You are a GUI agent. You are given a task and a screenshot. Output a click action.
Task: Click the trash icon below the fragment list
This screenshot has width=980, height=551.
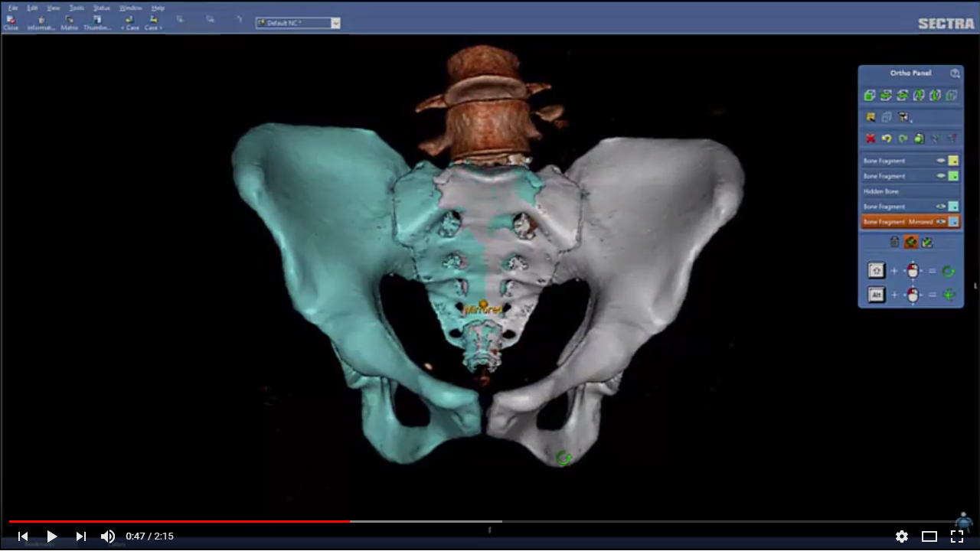[x=894, y=241]
